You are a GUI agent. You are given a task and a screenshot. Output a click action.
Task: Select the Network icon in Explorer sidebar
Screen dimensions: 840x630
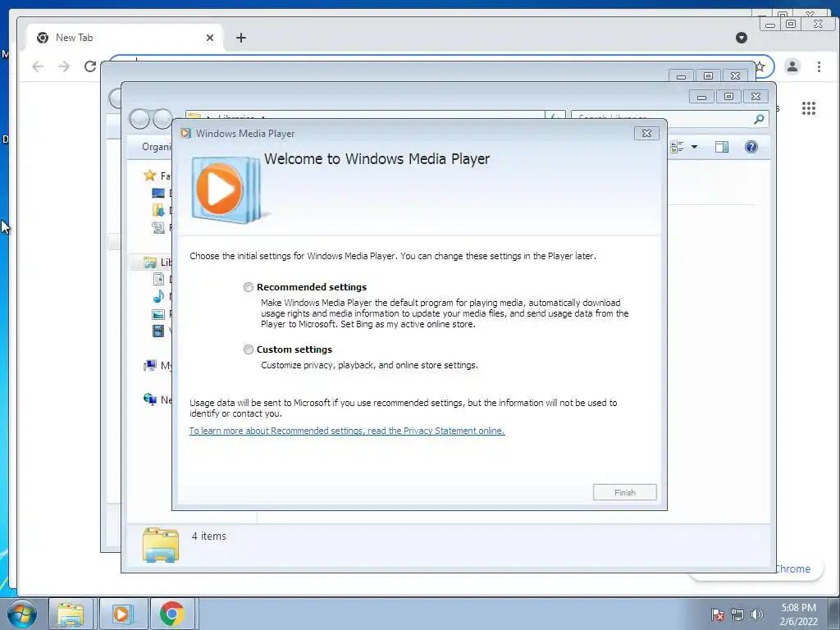pos(149,399)
